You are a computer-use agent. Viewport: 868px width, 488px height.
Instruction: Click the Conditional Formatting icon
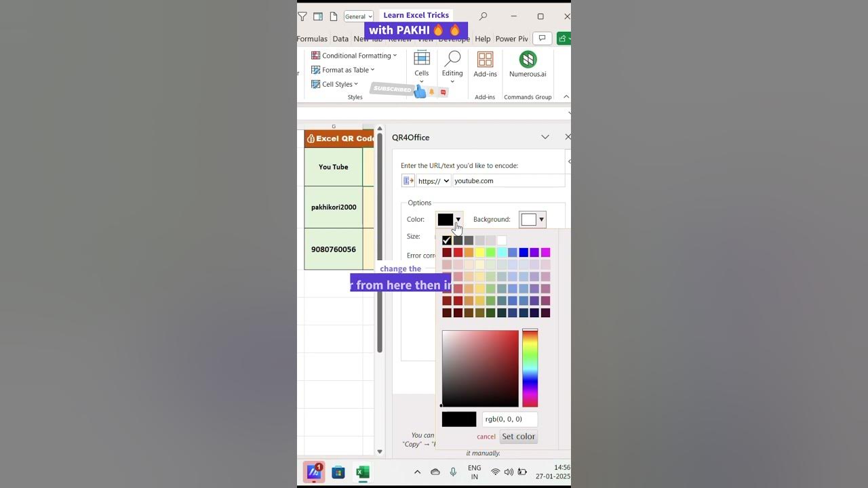coord(315,56)
